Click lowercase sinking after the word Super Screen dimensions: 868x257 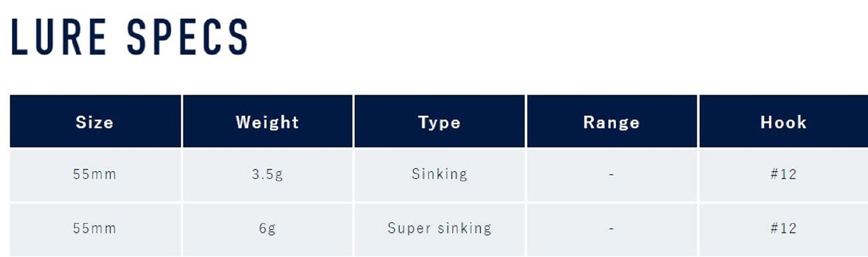[x=464, y=228]
